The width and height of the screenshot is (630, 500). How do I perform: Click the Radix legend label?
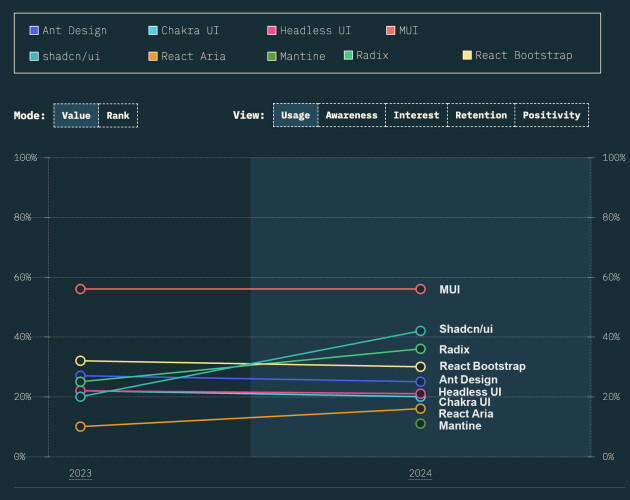tap(372, 55)
